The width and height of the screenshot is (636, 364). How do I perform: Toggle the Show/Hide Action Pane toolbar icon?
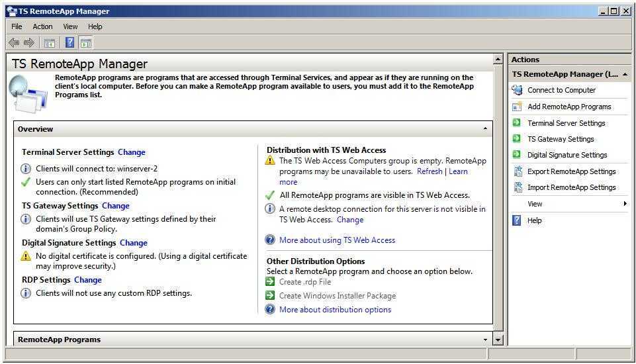tap(86, 43)
